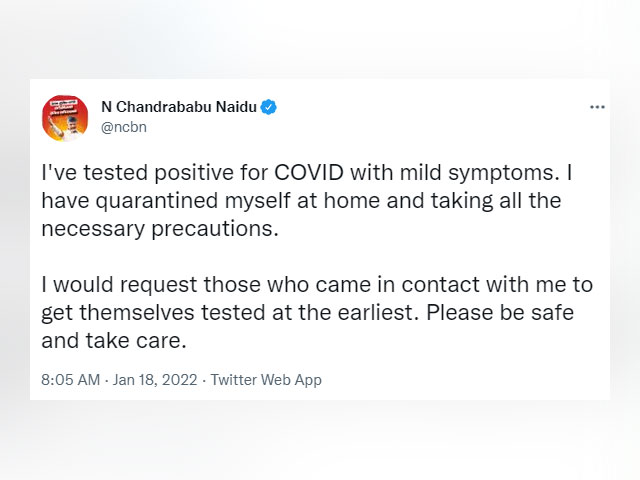Click the display name N Chandrababu Naidu

179,107
